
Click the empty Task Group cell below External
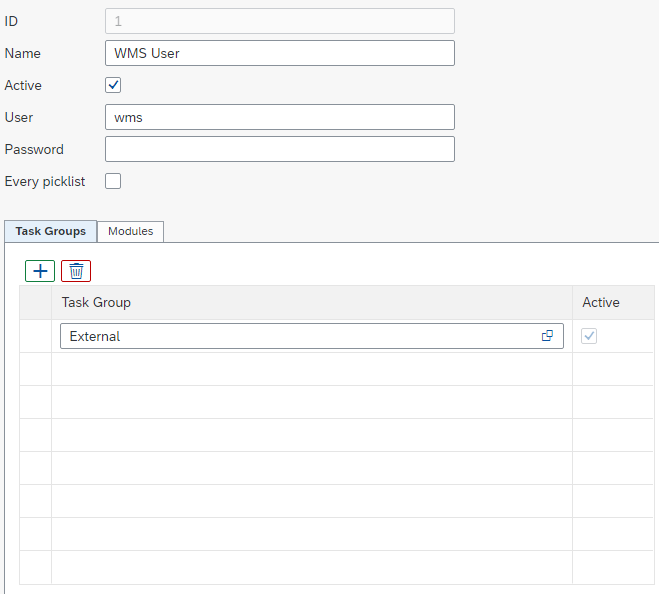point(311,369)
